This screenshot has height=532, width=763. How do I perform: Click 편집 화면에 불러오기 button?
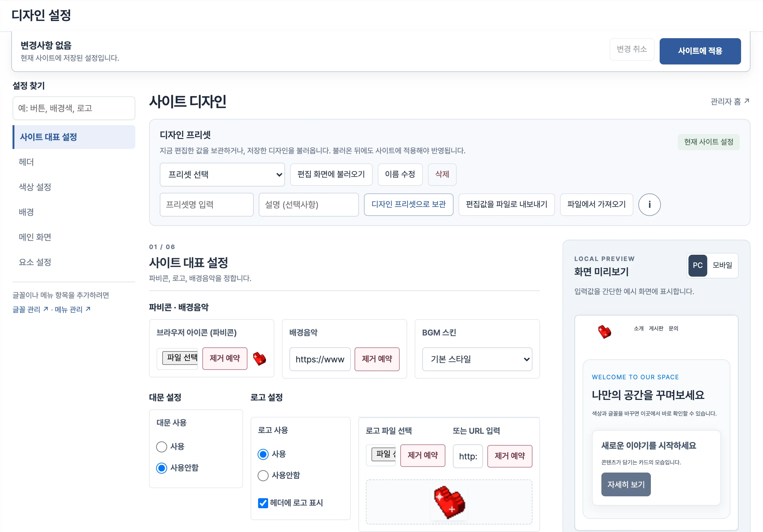pyautogui.click(x=331, y=175)
